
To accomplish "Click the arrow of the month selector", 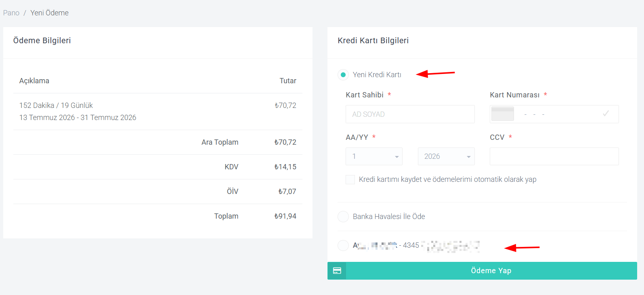I will [396, 157].
